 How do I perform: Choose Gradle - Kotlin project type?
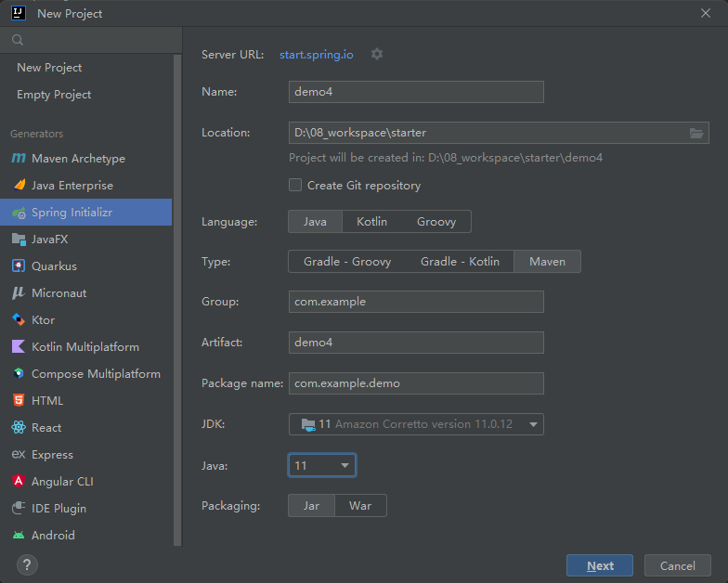460,262
